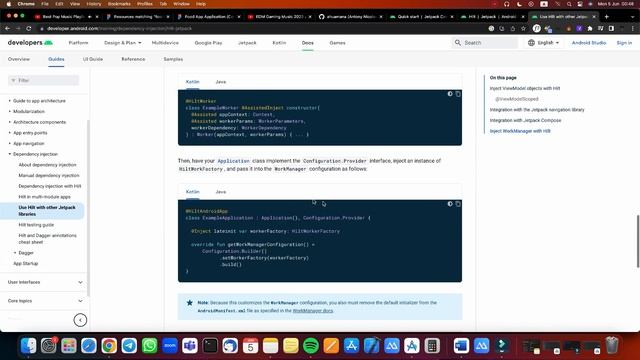
Task: Open Calculator from the dock
Action: coord(432,346)
